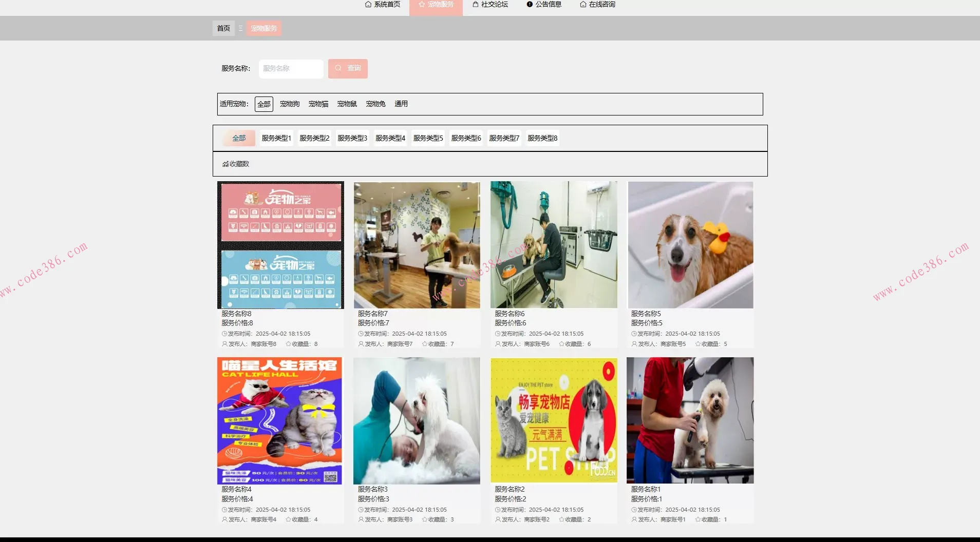Click the user icon beside 商家账号6
The height and width of the screenshot is (542, 980).
click(498, 344)
